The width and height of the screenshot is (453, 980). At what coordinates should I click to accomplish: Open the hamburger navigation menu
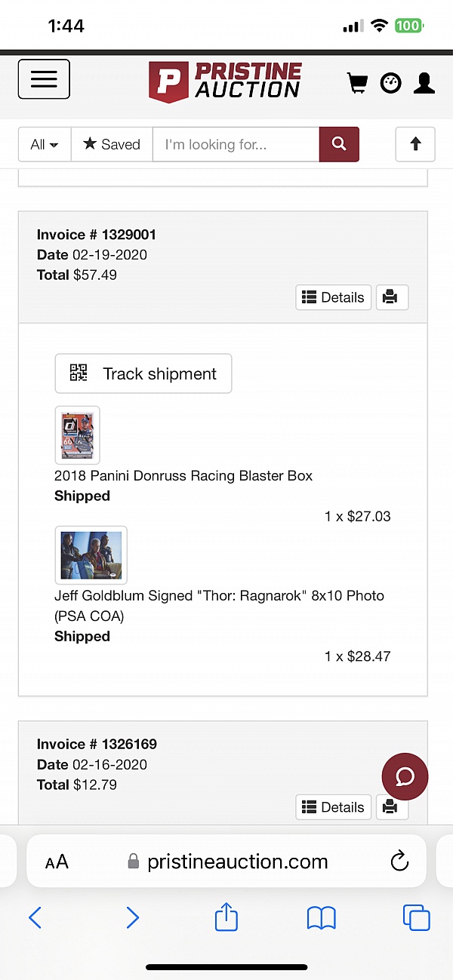[x=43, y=79]
